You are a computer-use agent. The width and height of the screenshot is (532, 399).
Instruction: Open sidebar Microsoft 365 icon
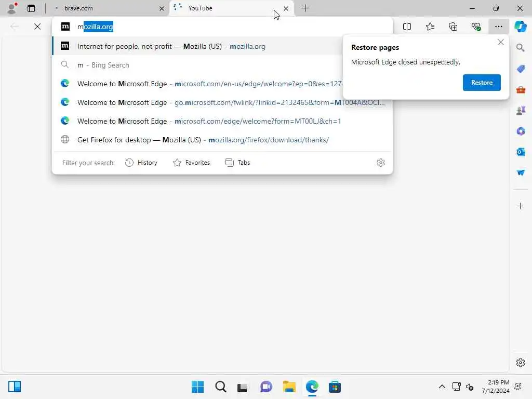521,131
